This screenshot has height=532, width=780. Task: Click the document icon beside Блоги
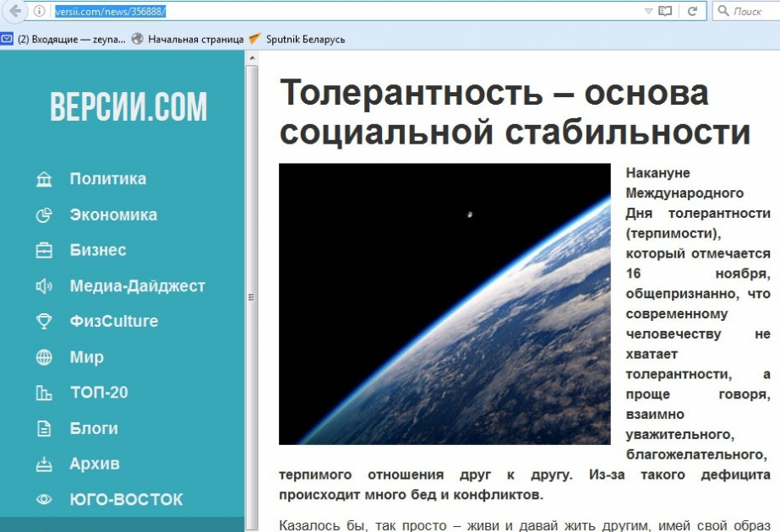click(x=44, y=428)
